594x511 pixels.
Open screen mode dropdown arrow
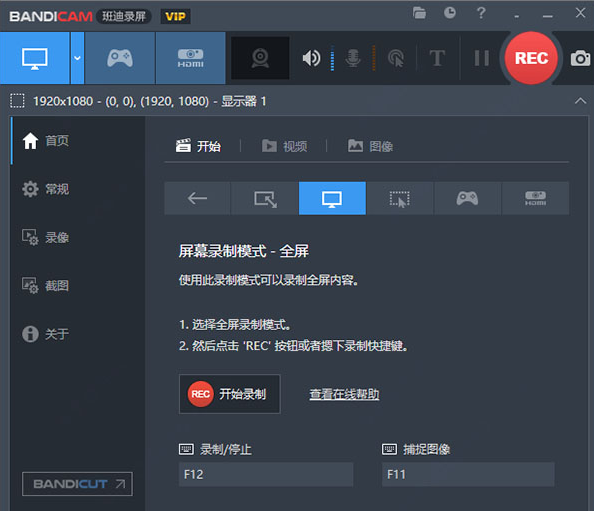(77, 58)
